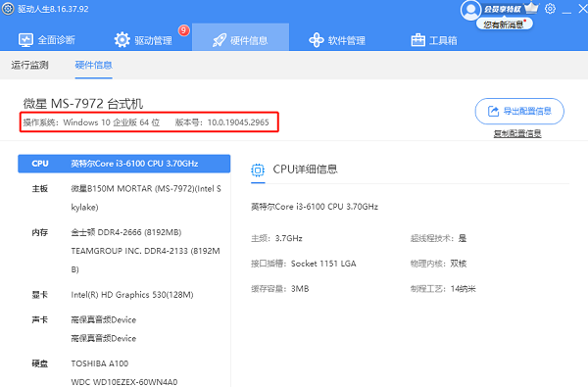Select the 硬盘 hardware row
The width and height of the screenshot is (588, 387).
coord(124,372)
